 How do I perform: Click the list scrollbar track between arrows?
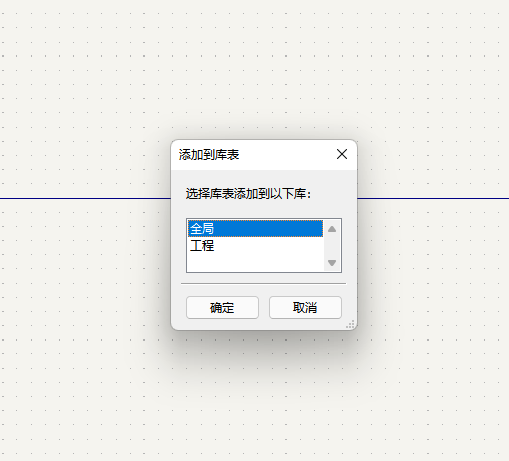(332, 246)
